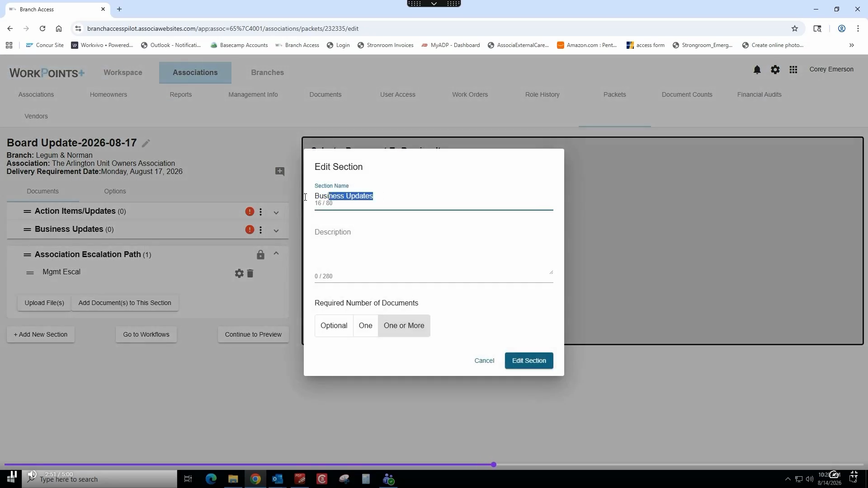The image size is (868, 488).
Task: Open Microsoft Teams from the taskbar
Action: point(388,479)
